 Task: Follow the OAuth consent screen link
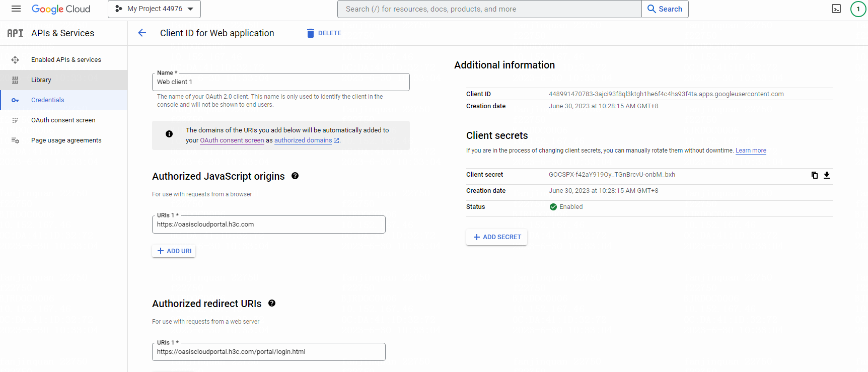(x=232, y=140)
